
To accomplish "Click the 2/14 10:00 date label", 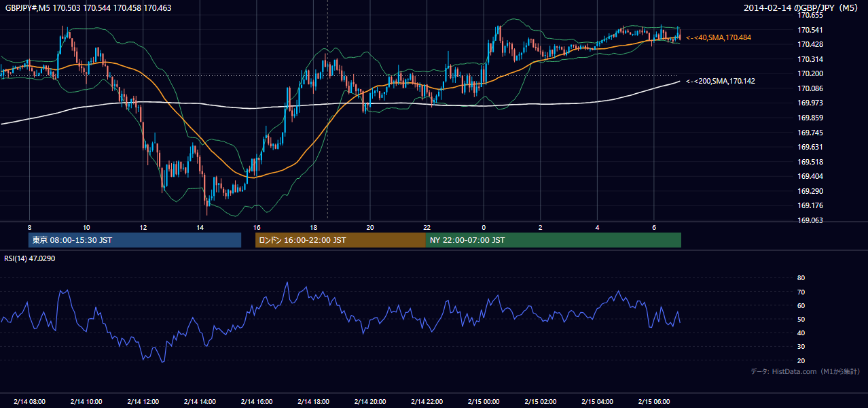I will pos(86,401).
